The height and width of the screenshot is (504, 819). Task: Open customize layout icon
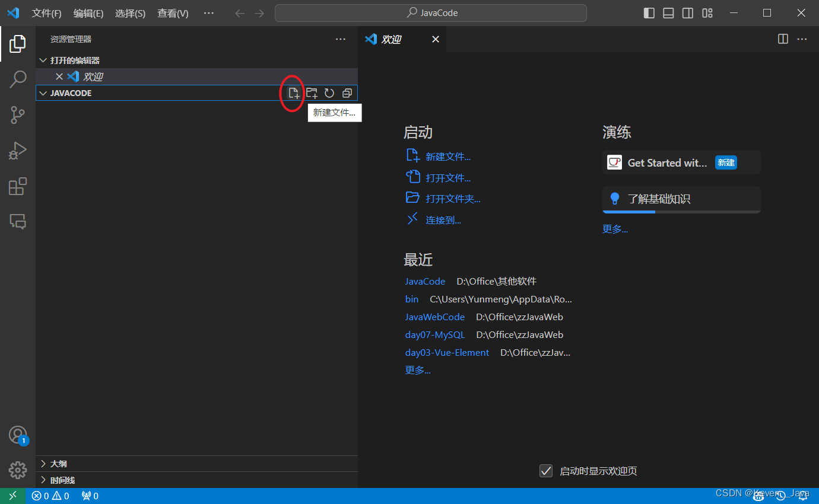(x=707, y=13)
